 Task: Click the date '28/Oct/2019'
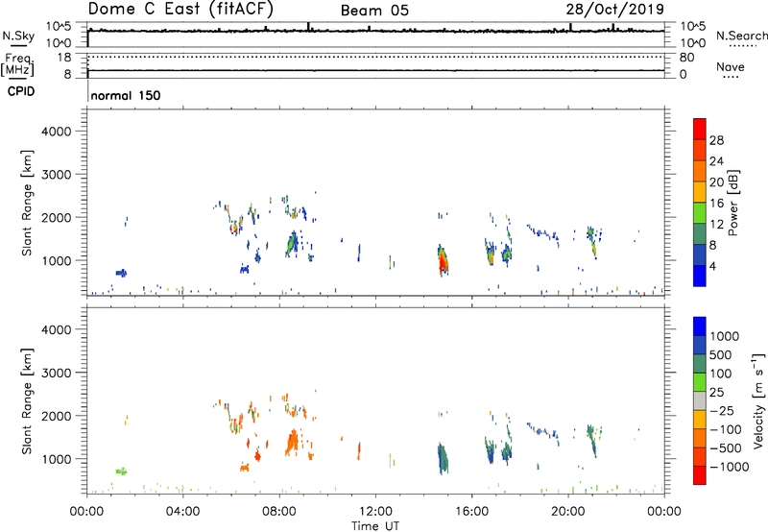pos(615,10)
